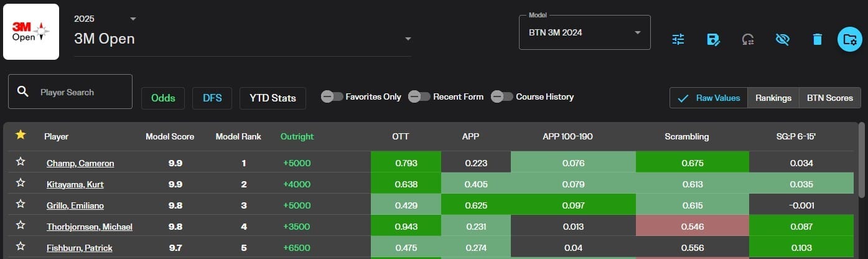The width and height of the screenshot is (868, 259).
Task: Enable the Course History switch
Action: [502, 97]
